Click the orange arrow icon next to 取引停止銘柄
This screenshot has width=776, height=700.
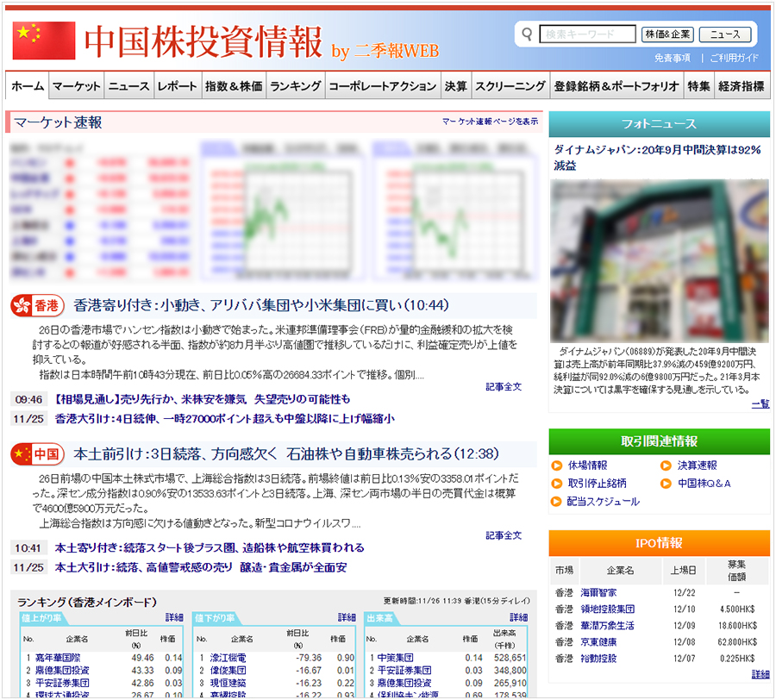557,484
